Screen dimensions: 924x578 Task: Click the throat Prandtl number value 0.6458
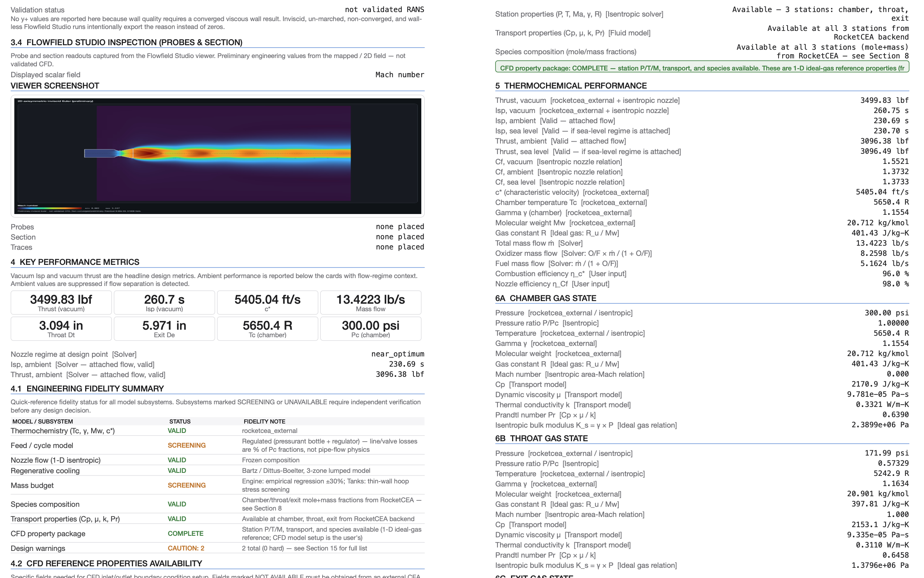(x=896, y=555)
